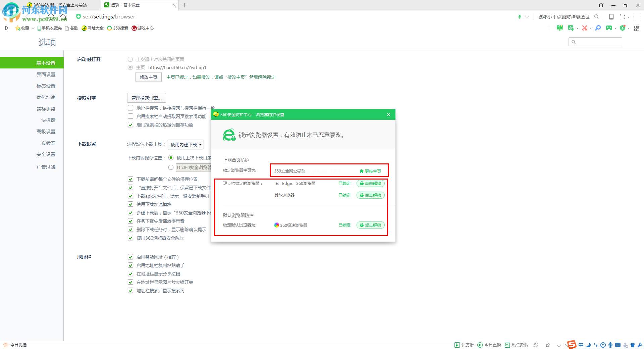Click the Sogou input method S logo
Screen dimensions: 644x349
pyautogui.click(x=572, y=344)
